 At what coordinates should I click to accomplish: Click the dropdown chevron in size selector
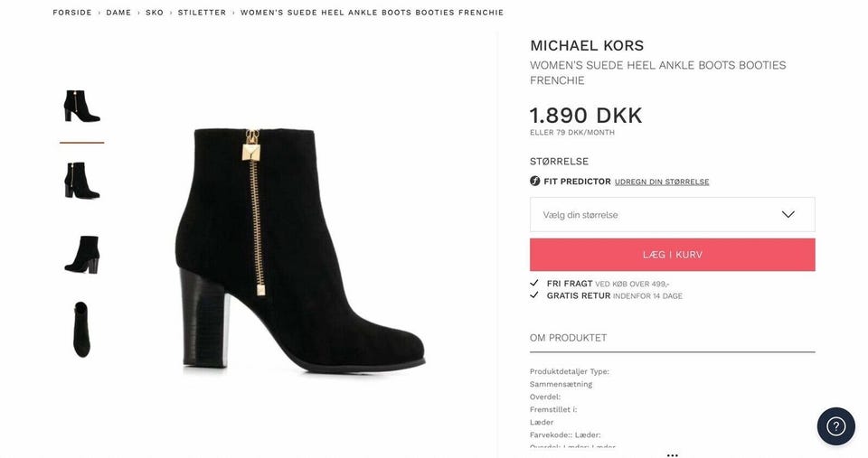tap(788, 215)
